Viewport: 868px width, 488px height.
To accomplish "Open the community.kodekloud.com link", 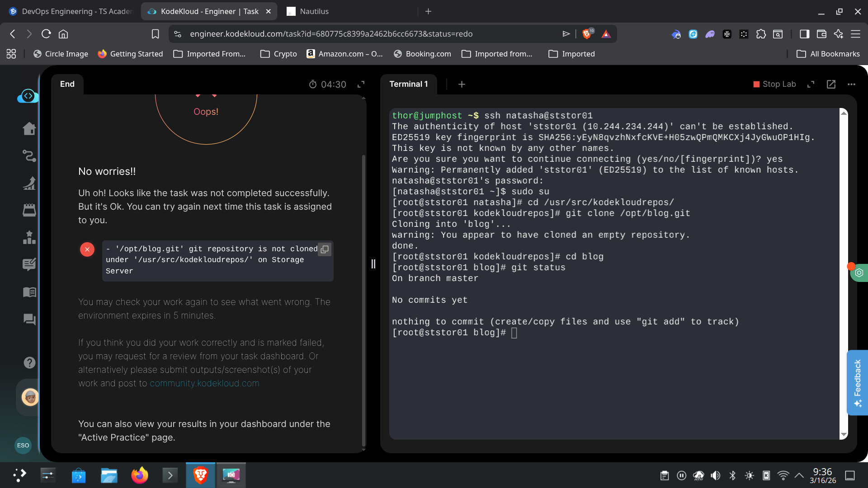I will coord(204,383).
